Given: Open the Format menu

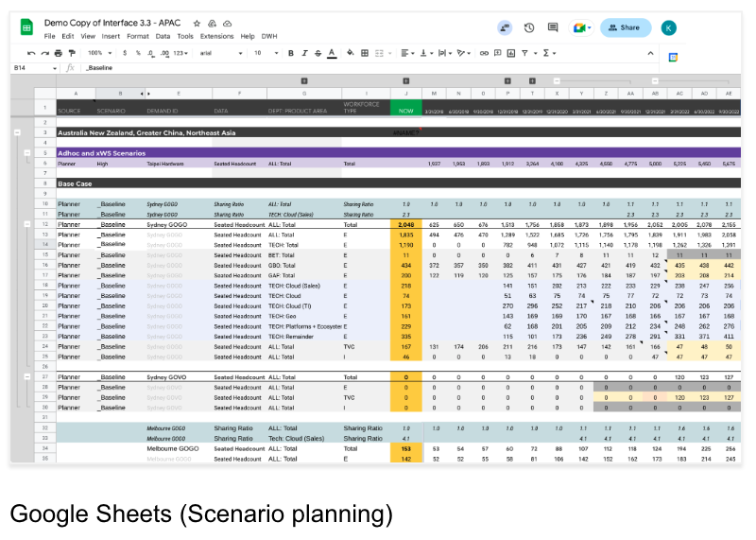Looking at the screenshot, I should [138, 36].
